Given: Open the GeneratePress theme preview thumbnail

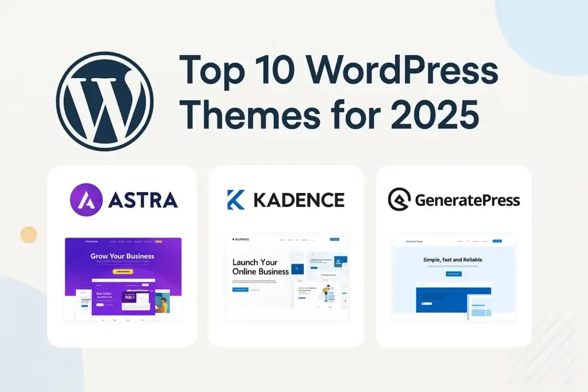Looking at the screenshot, I should [454, 278].
